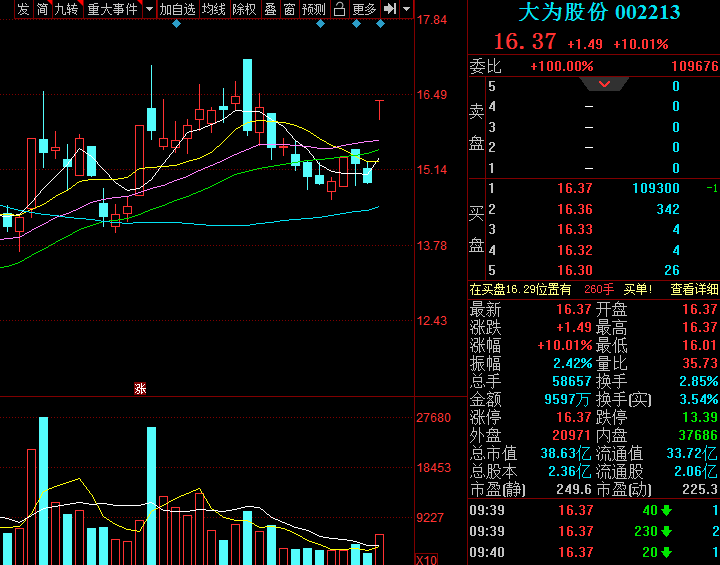Click the 流通值 value 33.72亿

pos(692,454)
